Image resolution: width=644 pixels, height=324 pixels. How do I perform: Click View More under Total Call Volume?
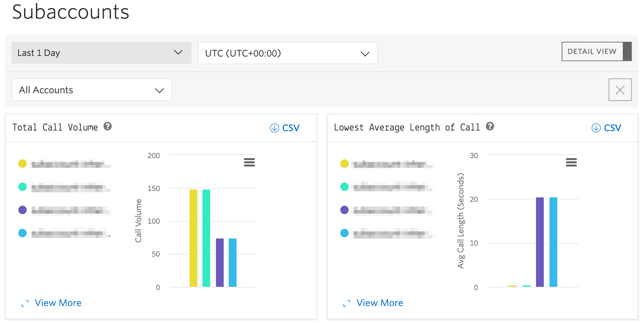pos(58,303)
